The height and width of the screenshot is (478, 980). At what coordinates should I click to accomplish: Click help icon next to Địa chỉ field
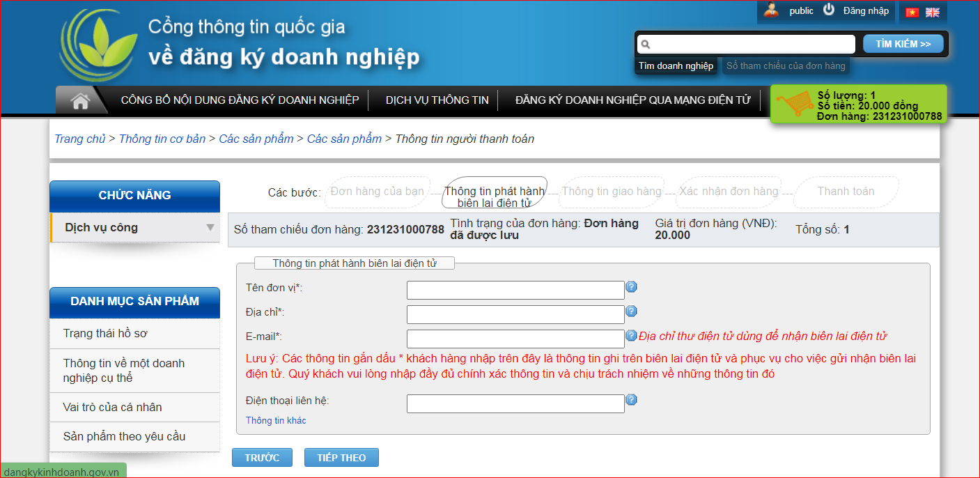(x=631, y=311)
